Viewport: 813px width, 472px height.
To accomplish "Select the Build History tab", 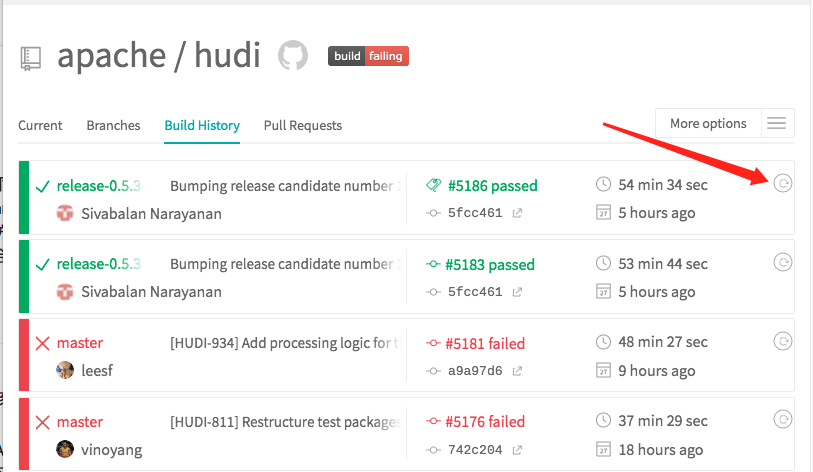I will click(202, 126).
